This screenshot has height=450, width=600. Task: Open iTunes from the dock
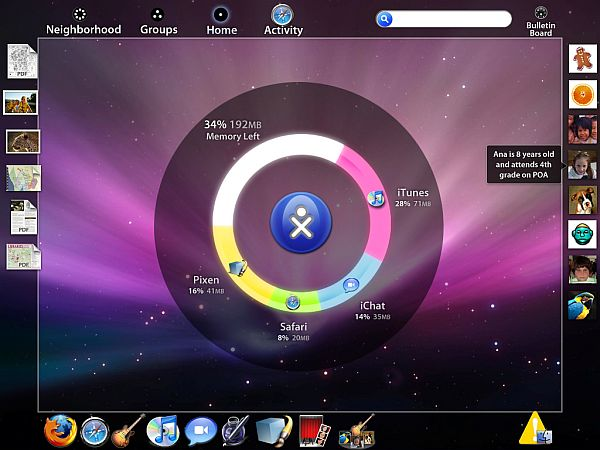coord(163,430)
